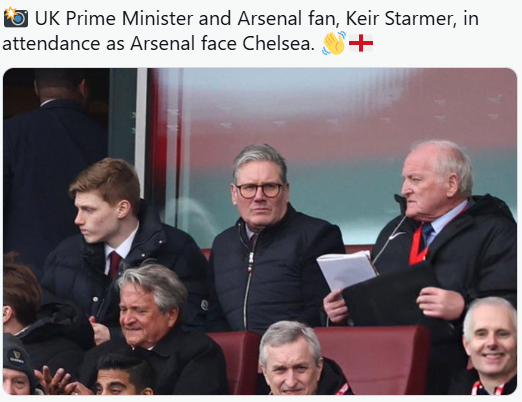Click the "UK Prime Minister" text
Image resolution: width=522 pixels, height=402 pixels.
pos(114,18)
